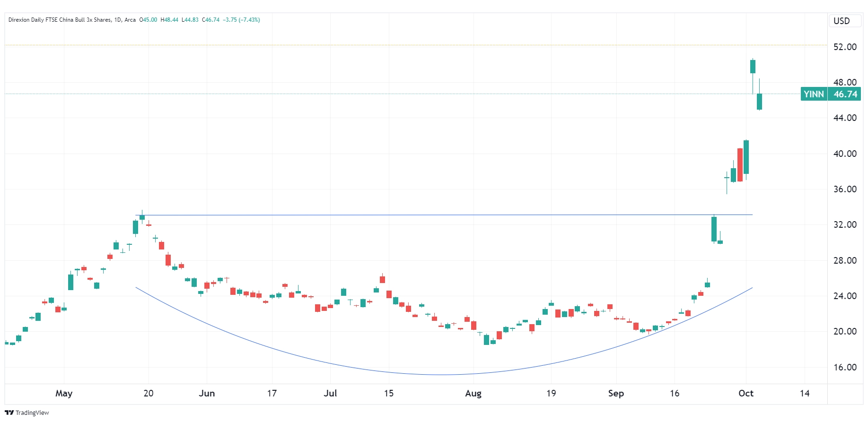This screenshot has width=868, height=421.
Task: Click the 28.00 price axis label
Action: point(845,260)
